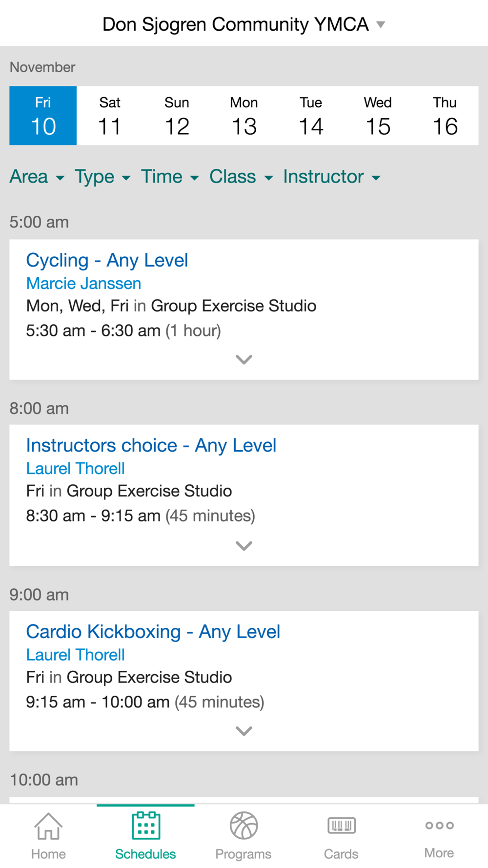Open the Instructor filter dropdown
Image resolution: width=488 pixels, height=868 pixels.
pyautogui.click(x=332, y=177)
